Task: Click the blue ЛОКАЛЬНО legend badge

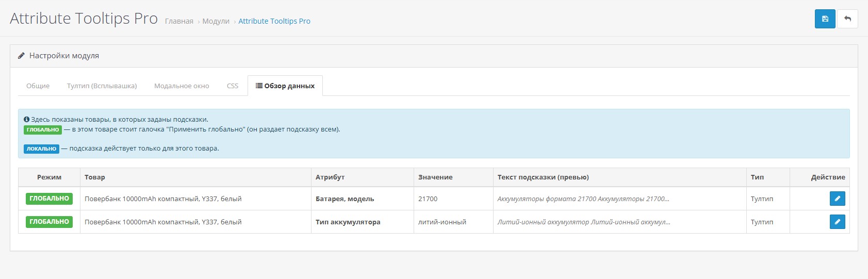Action: click(x=41, y=149)
